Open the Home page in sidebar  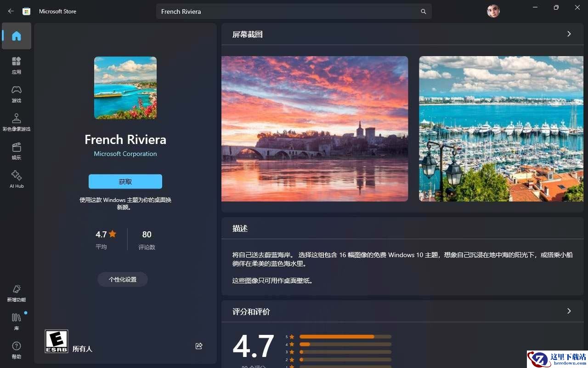click(17, 36)
